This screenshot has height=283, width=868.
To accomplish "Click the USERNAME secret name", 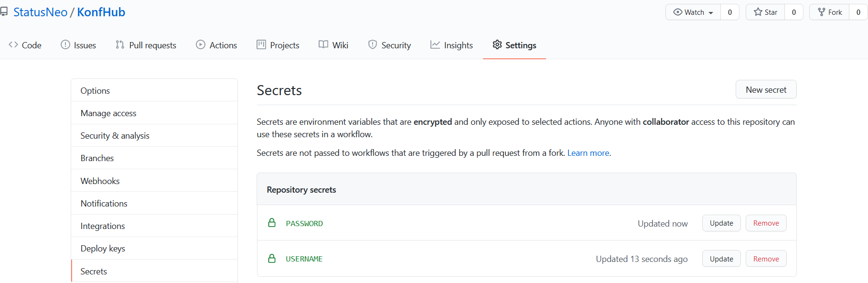I will pos(304,259).
